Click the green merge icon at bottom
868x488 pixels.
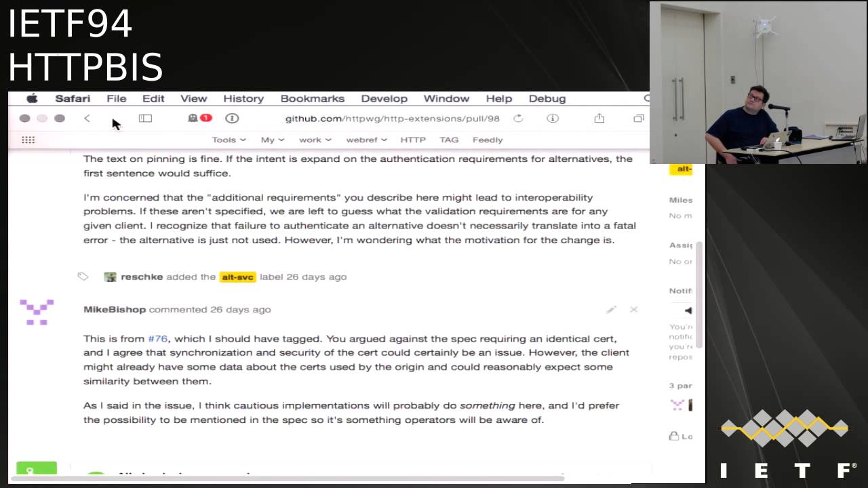tap(37, 469)
